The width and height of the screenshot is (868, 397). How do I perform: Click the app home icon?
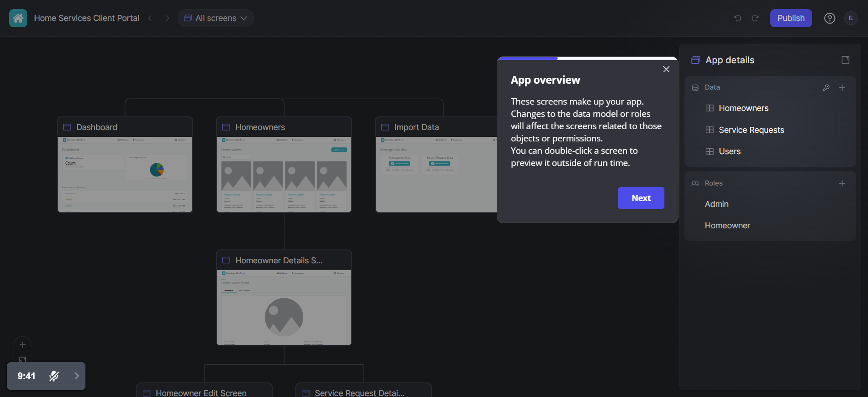18,18
